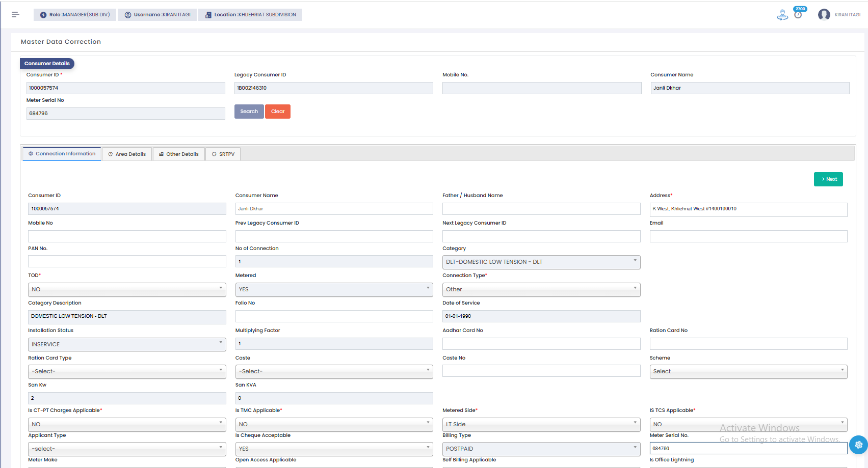Open the SRTPV tab
The image size is (868, 468).
[x=223, y=154]
